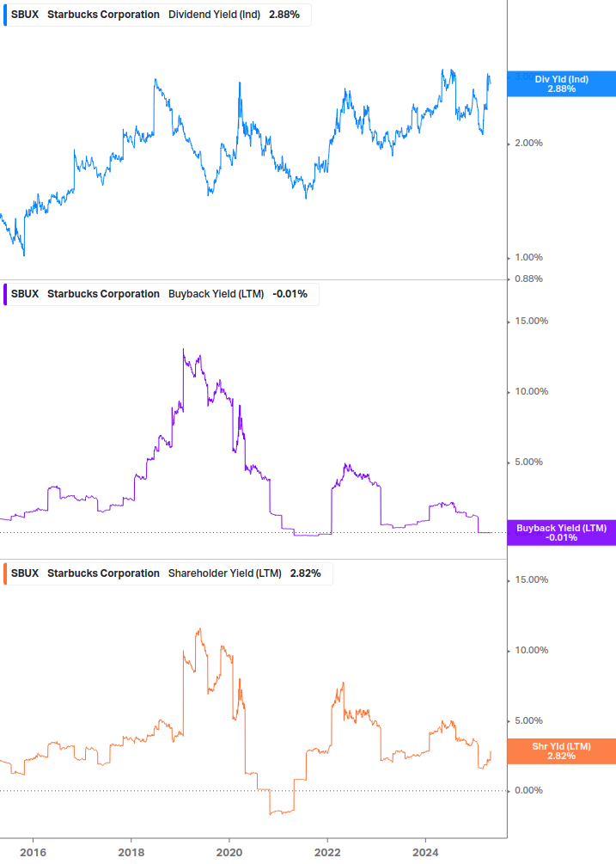The width and height of the screenshot is (616, 864).
Task: Click the 10.00% tick on the shareholder yield axis
Action: [x=531, y=650]
